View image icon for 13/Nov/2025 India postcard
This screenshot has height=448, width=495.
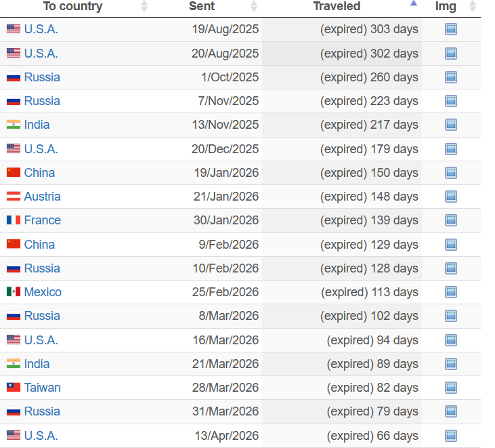(450, 125)
